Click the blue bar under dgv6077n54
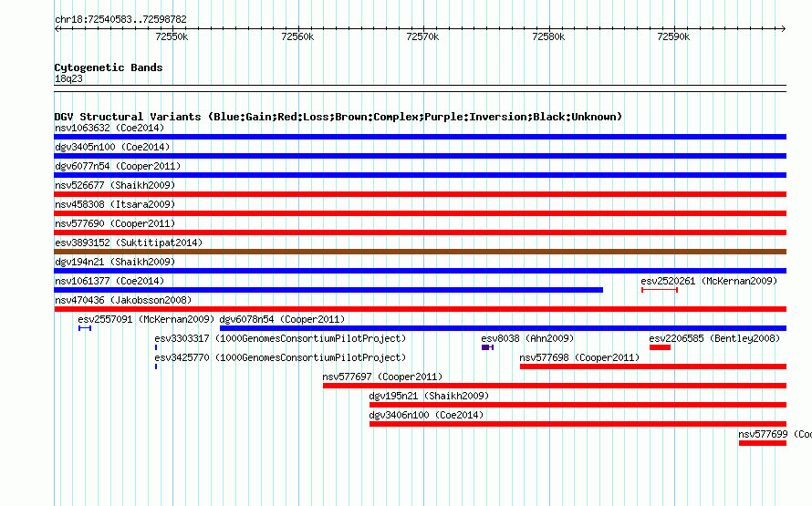This screenshot has height=506, width=812. click(420, 175)
